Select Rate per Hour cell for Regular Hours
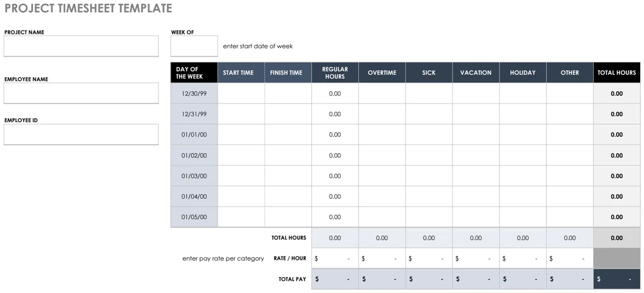 pyautogui.click(x=335, y=258)
